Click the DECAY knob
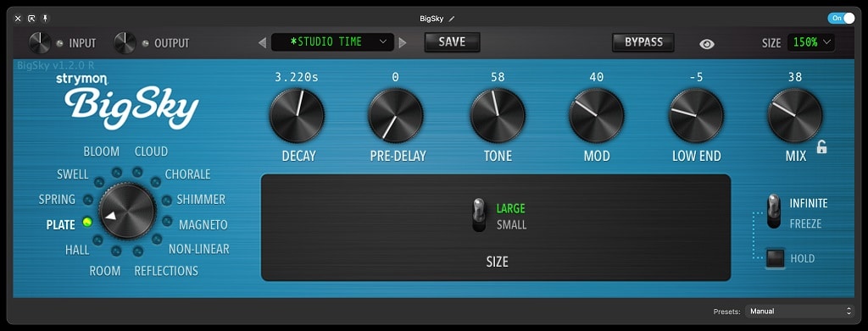This screenshot has width=868, height=331. tap(297, 115)
